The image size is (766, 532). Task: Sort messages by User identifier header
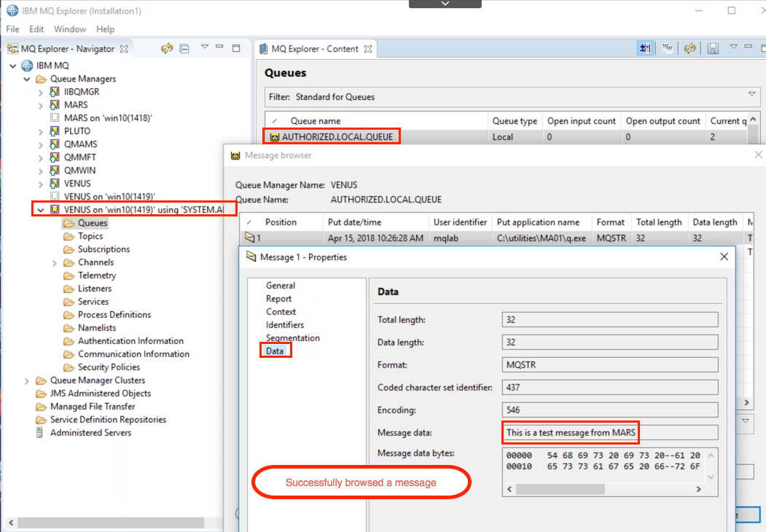(460, 222)
